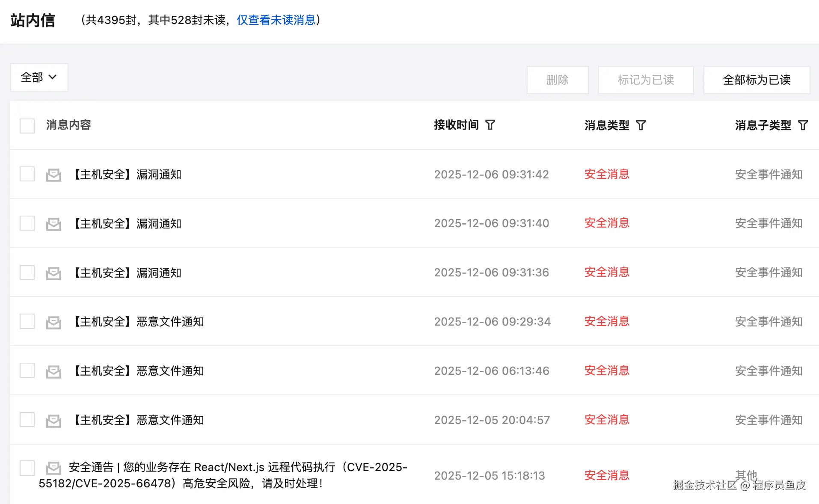Open the 全部 message filter dropdown
This screenshot has width=819, height=504.
point(39,77)
